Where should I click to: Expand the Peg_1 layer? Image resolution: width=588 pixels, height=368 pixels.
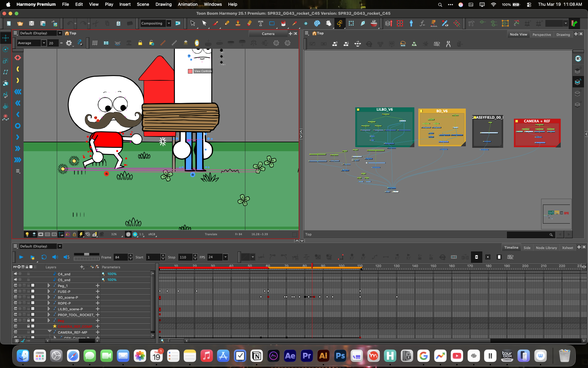49,286
